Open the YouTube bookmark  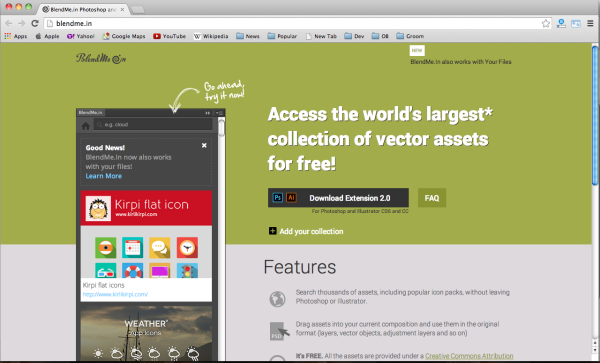coord(169,36)
